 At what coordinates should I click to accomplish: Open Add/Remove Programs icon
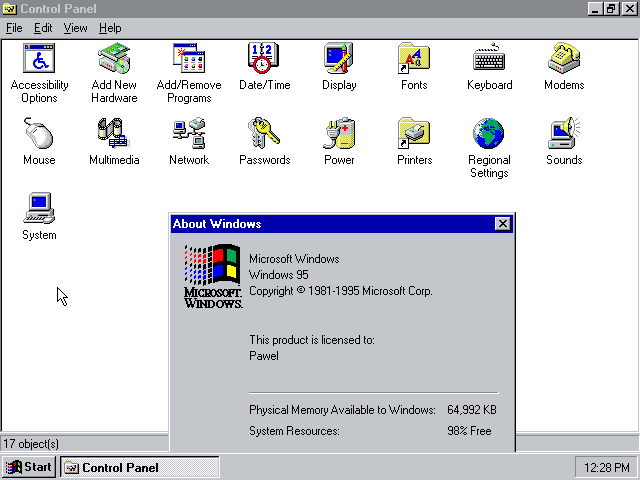189,58
